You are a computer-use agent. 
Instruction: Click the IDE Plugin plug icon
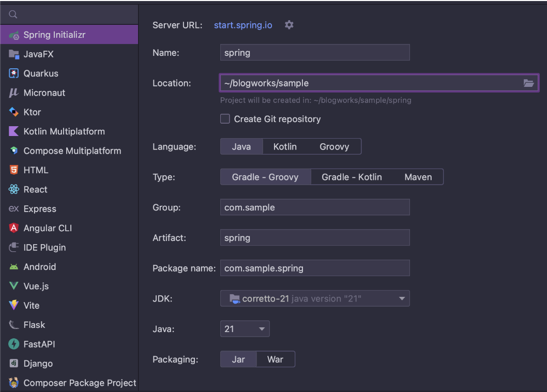pos(13,247)
